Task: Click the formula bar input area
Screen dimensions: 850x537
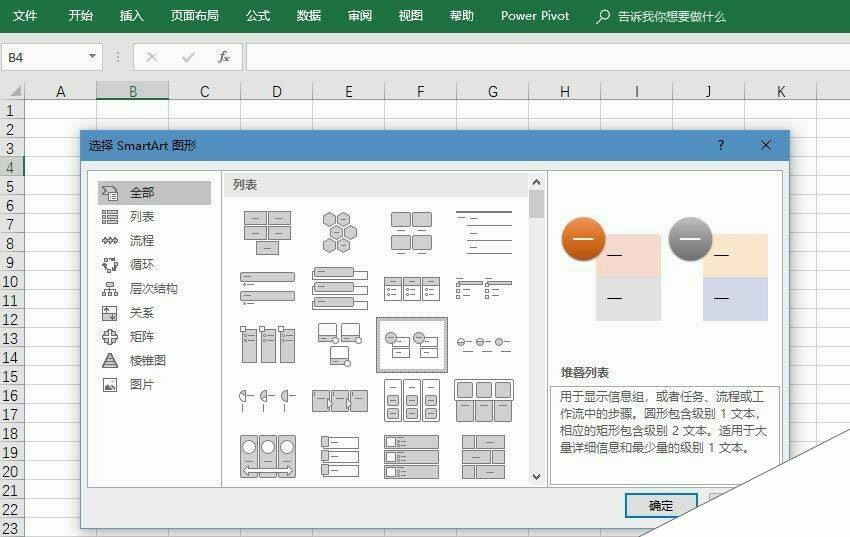Action: 548,57
